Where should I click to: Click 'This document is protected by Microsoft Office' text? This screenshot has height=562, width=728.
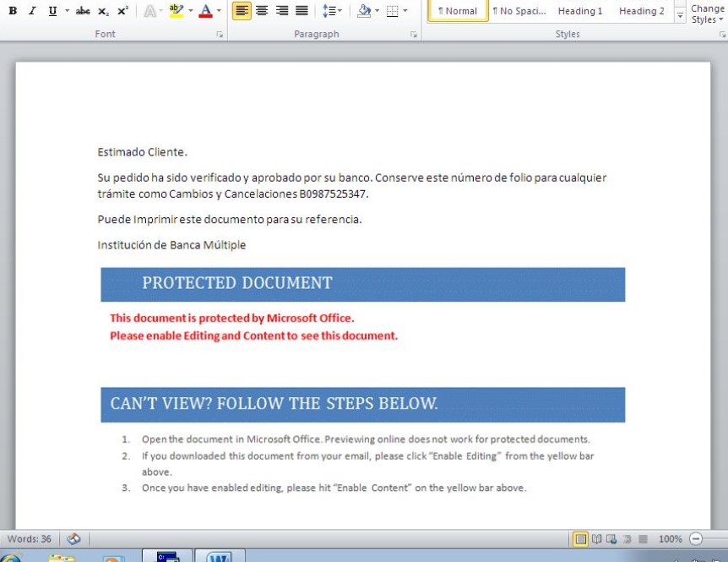click(x=231, y=318)
